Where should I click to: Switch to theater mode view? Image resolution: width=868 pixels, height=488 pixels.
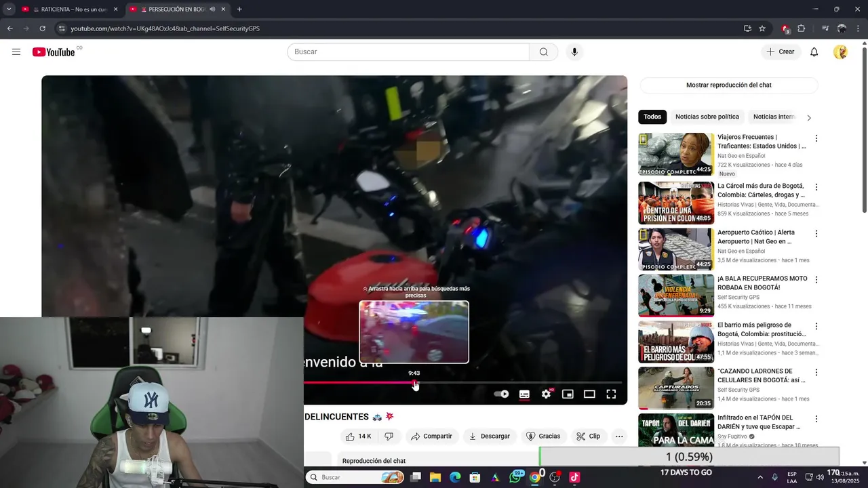point(589,394)
